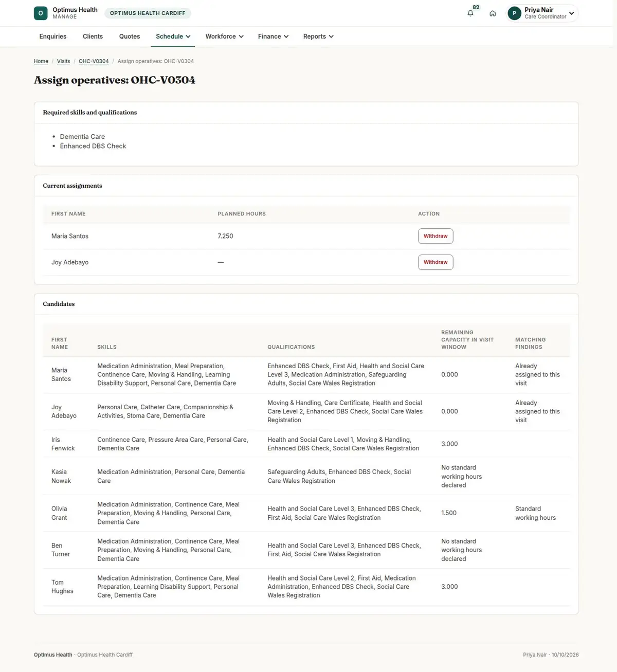
Task: Open the Schedule dropdown menu
Action: point(173,37)
